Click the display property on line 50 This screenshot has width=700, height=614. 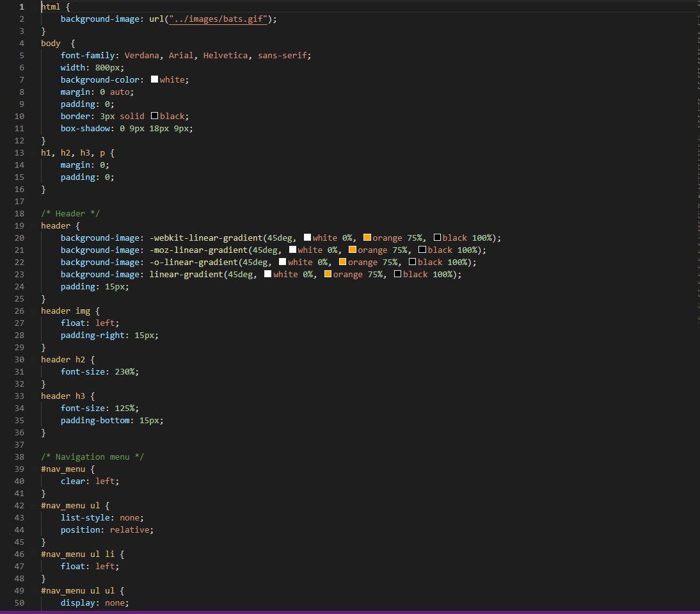click(77, 603)
